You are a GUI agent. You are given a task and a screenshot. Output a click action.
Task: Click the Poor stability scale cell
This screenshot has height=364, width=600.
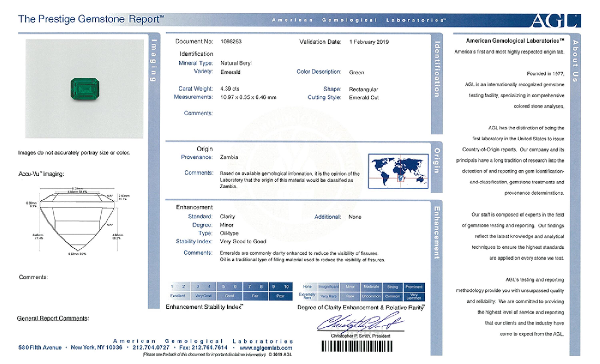(x=280, y=296)
